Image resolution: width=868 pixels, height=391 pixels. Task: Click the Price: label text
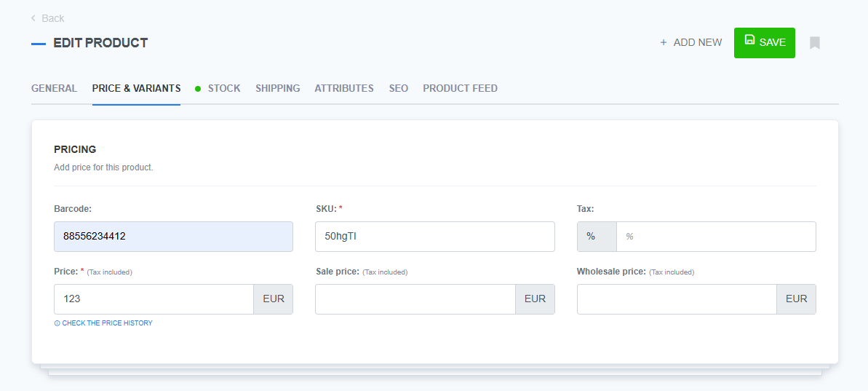[66, 272]
